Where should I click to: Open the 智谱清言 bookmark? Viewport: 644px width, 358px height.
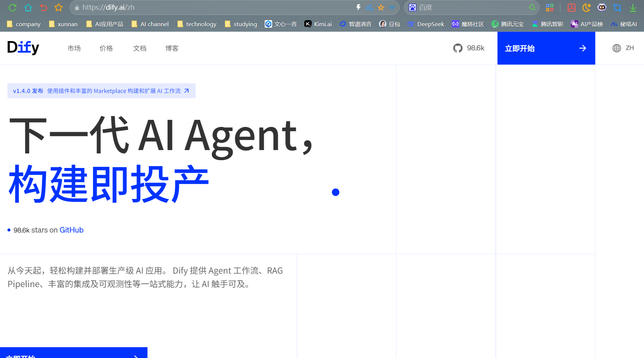(x=355, y=24)
